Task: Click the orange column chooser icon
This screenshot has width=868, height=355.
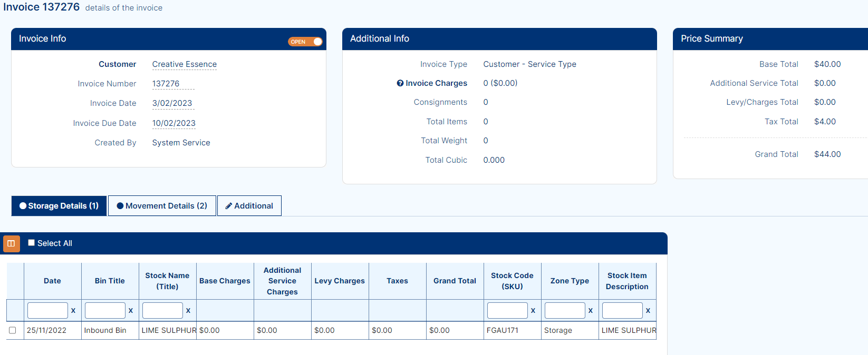Action: 11,244
